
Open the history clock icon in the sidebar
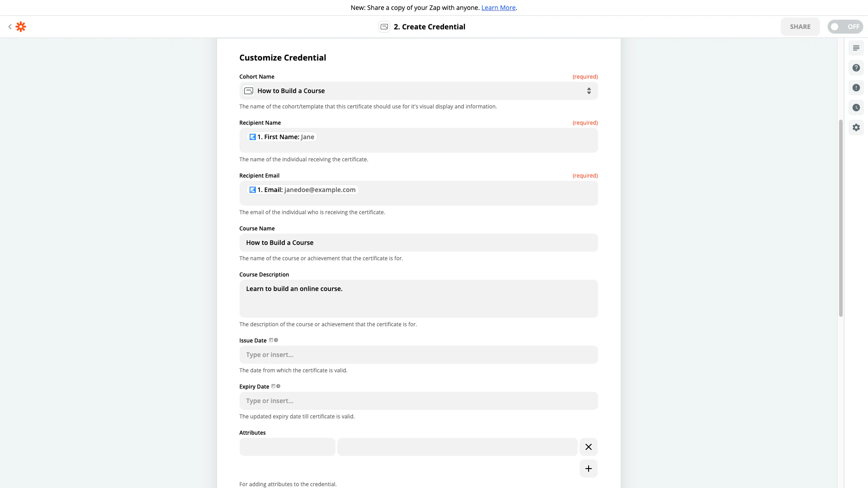856,108
